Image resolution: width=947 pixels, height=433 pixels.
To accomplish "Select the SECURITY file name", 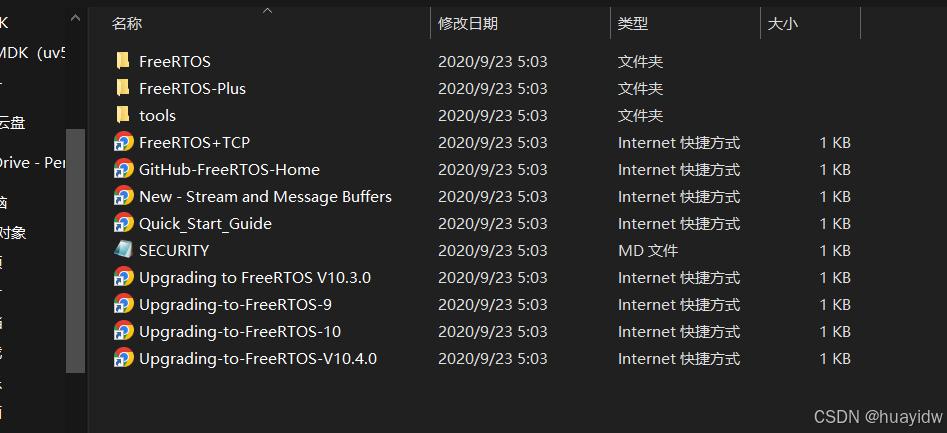I will pyautogui.click(x=174, y=251).
